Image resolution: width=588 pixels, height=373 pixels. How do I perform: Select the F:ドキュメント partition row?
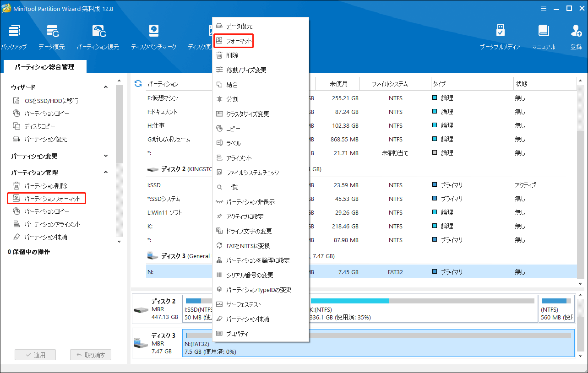361,112
